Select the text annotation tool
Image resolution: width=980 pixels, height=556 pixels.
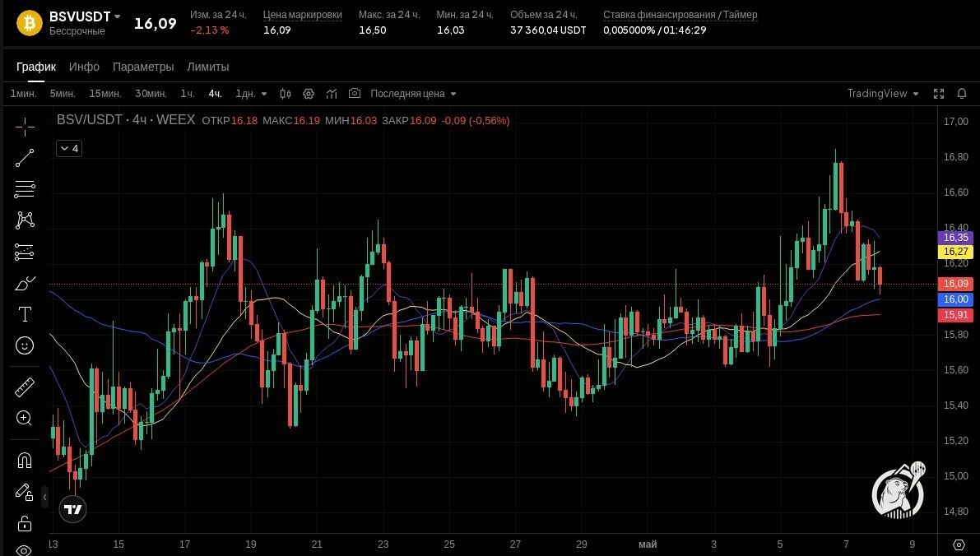click(25, 314)
